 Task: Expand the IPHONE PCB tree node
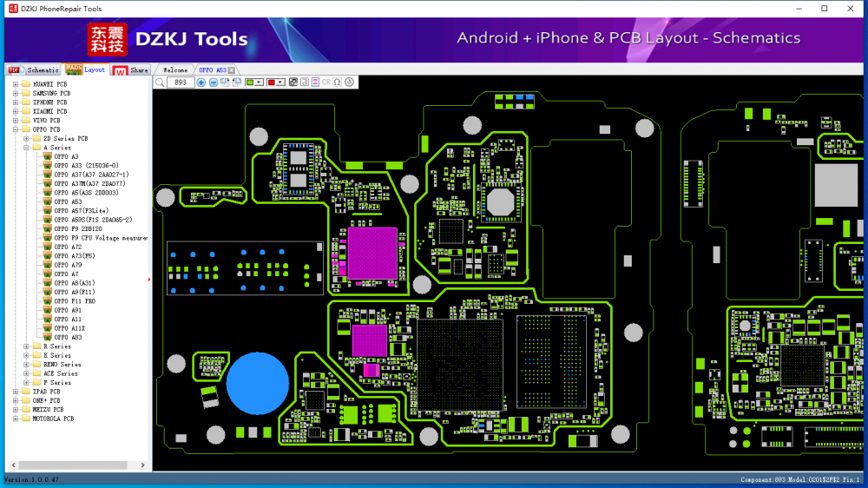(x=16, y=102)
